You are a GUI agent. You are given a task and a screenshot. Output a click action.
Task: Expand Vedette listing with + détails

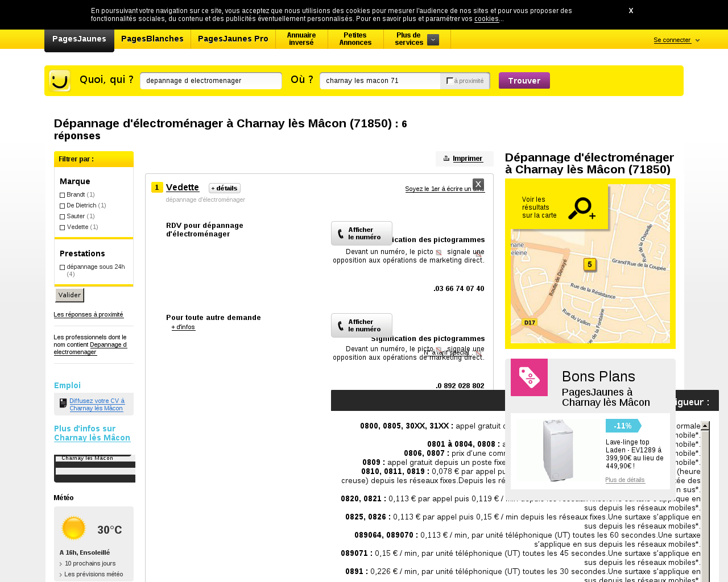coord(225,188)
